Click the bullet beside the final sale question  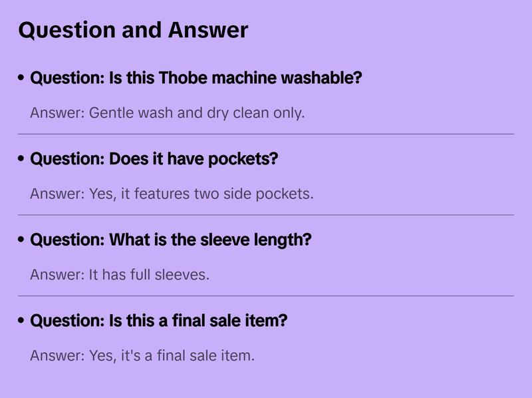pyautogui.click(x=21, y=321)
